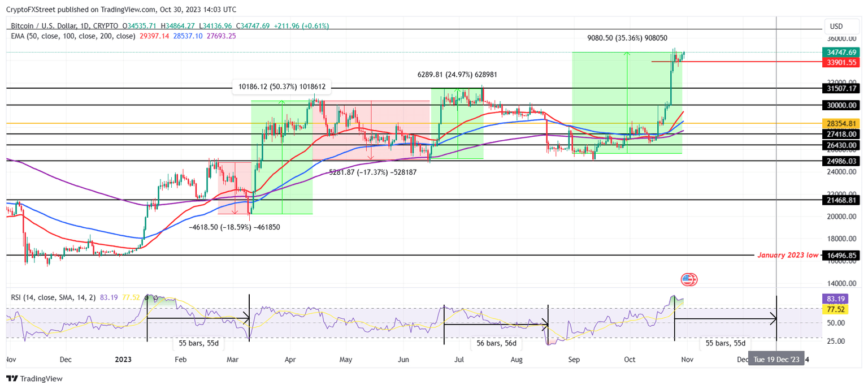Open the USD unit selector at top right
This screenshot has height=389, width=868.
(x=842, y=26)
